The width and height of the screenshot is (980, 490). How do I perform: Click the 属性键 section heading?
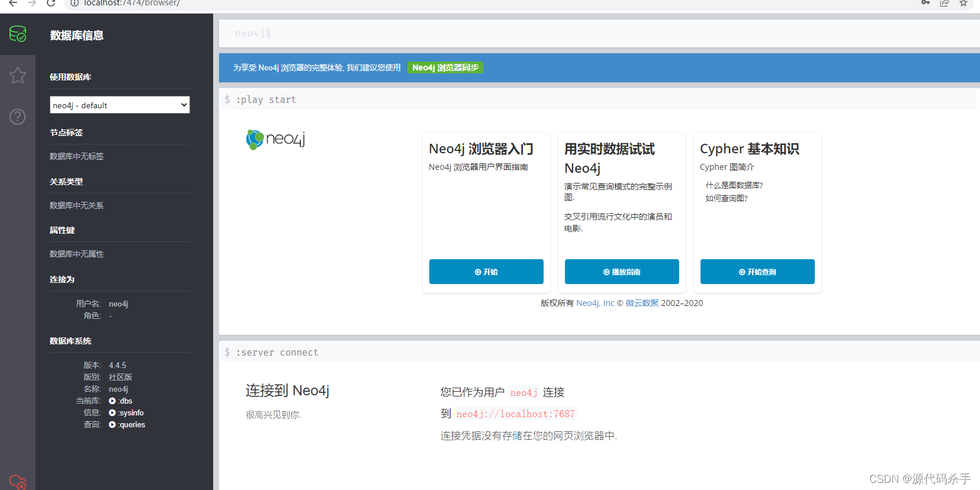click(62, 230)
